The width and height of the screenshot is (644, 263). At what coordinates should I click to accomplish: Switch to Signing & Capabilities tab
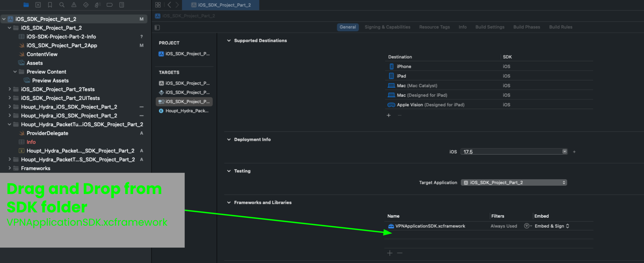(x=387, y=27)
